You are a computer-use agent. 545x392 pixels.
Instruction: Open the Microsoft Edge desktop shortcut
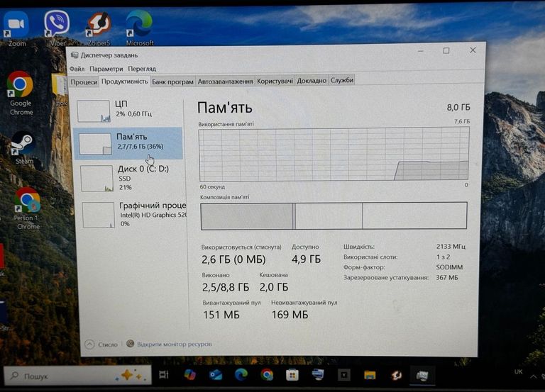tap(139, 28)
